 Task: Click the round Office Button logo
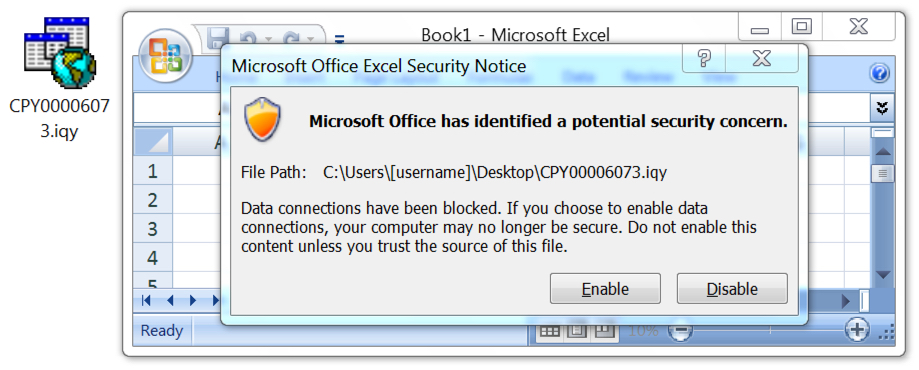click(165, 56)
